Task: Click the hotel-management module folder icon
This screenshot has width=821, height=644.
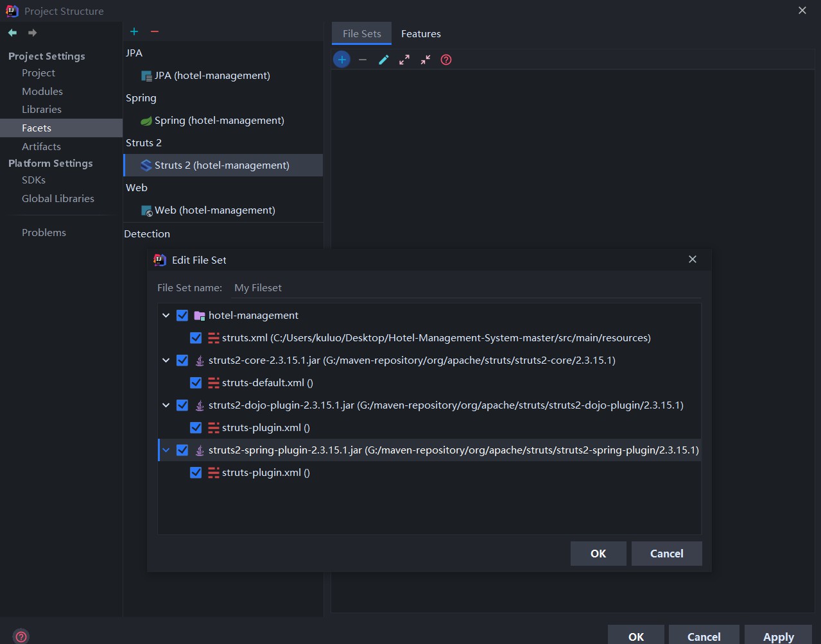Action: click(x=200, y=316)
